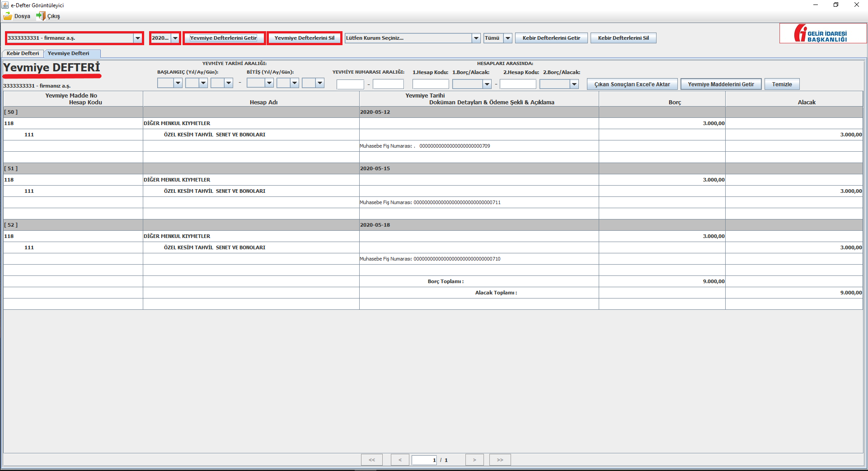Select the Yevmiye Defteri tab
This screenshot has height=471, width=868.
(69, 53)
